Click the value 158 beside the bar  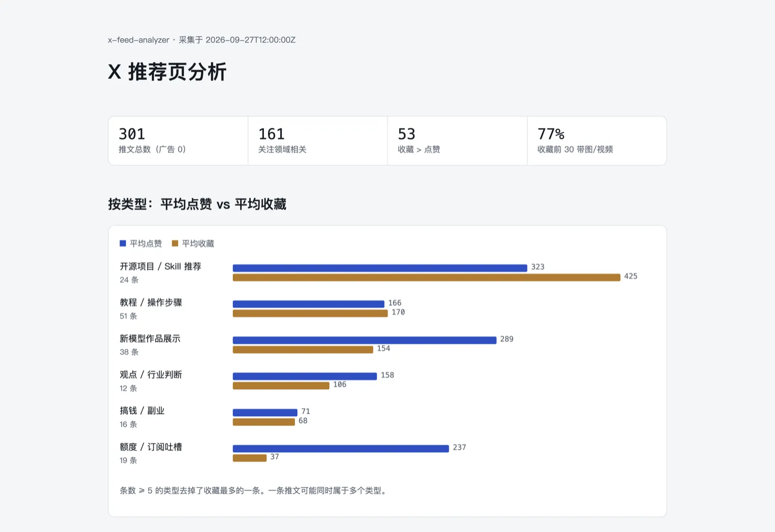(x=387, y=375)
